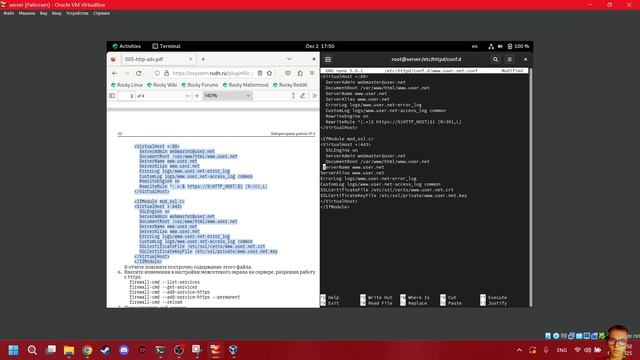Open the 'en' keyboard layout indicator

[474, 46]
